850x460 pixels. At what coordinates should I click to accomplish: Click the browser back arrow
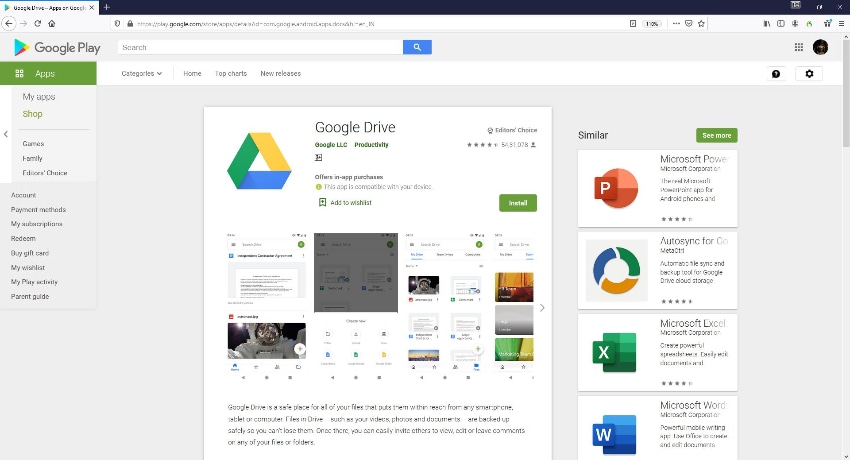(x=9, y=23)
